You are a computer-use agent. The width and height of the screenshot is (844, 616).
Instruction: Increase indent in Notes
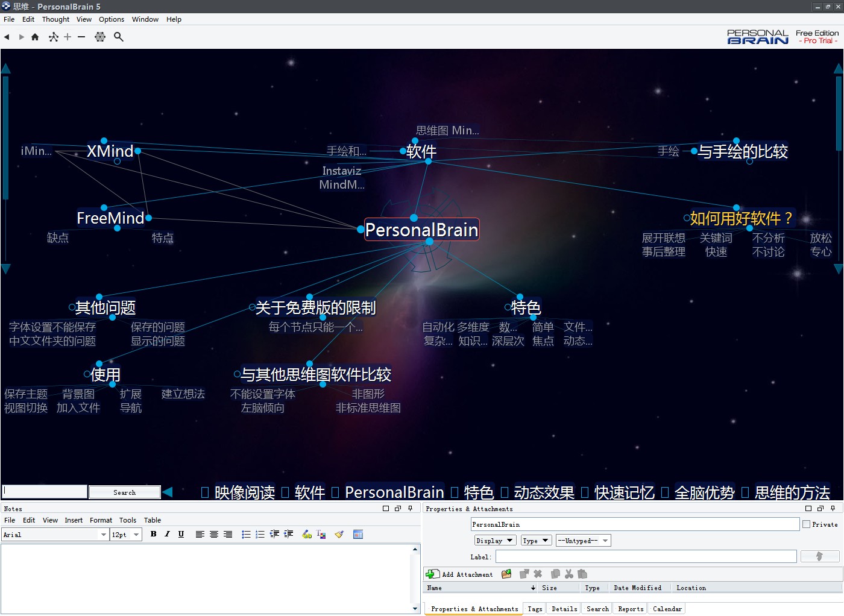tap(289, 534)
